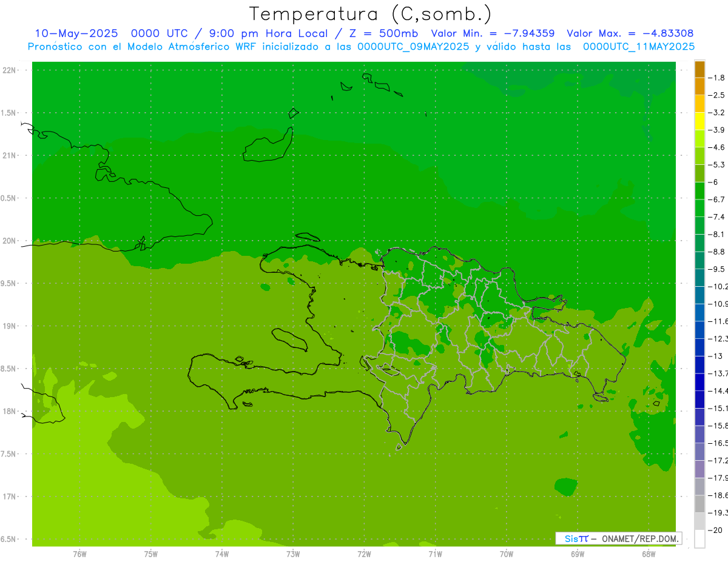Click the teal swatch between -9.5 and -10.2
The image size is (728, 562).
(x=699, y=278)
